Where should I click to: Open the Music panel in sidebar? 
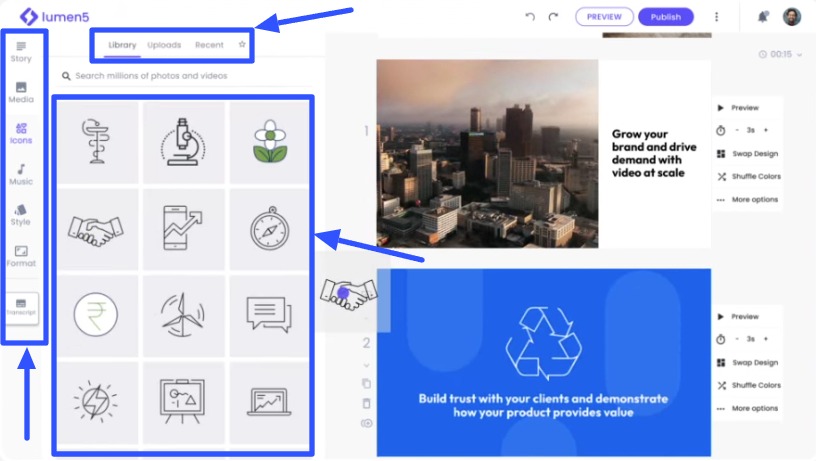tap(21, 174)
